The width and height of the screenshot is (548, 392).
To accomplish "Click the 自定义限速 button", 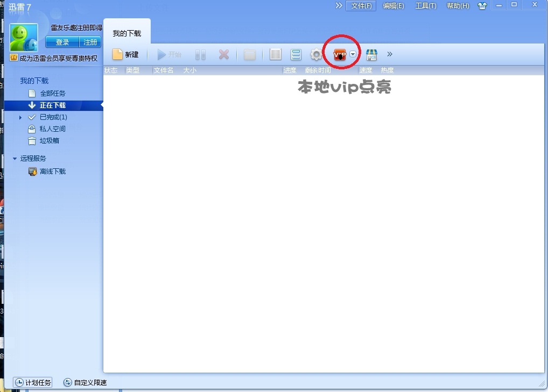I will click(x=85, y=382).
